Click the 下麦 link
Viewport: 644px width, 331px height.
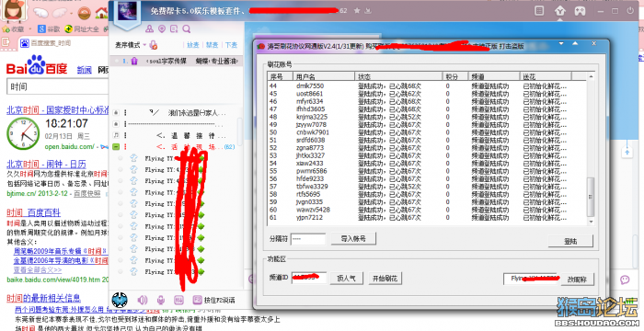[x=231, y=45]
